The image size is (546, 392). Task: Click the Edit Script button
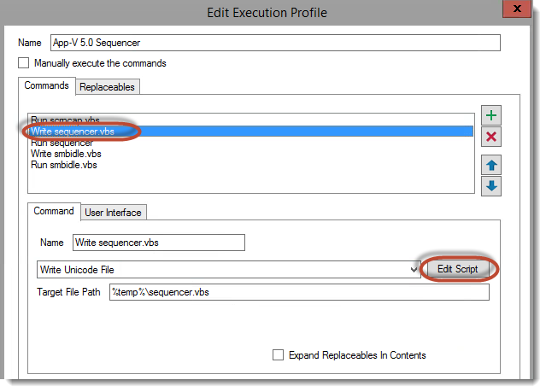[x=458, y=269]
